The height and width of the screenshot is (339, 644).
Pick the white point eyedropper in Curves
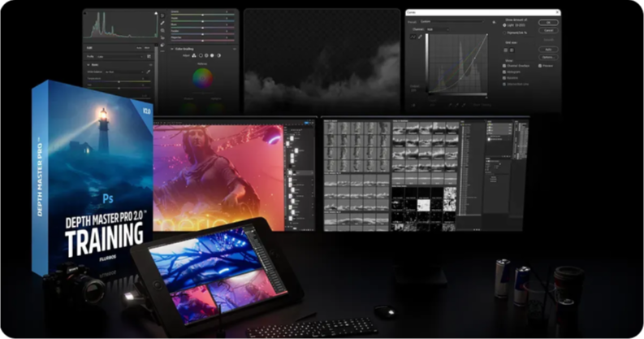click(464, 105)
